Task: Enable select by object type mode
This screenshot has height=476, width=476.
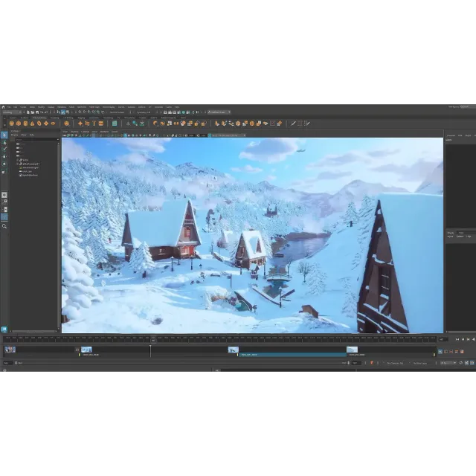Action: pos(63,112)
